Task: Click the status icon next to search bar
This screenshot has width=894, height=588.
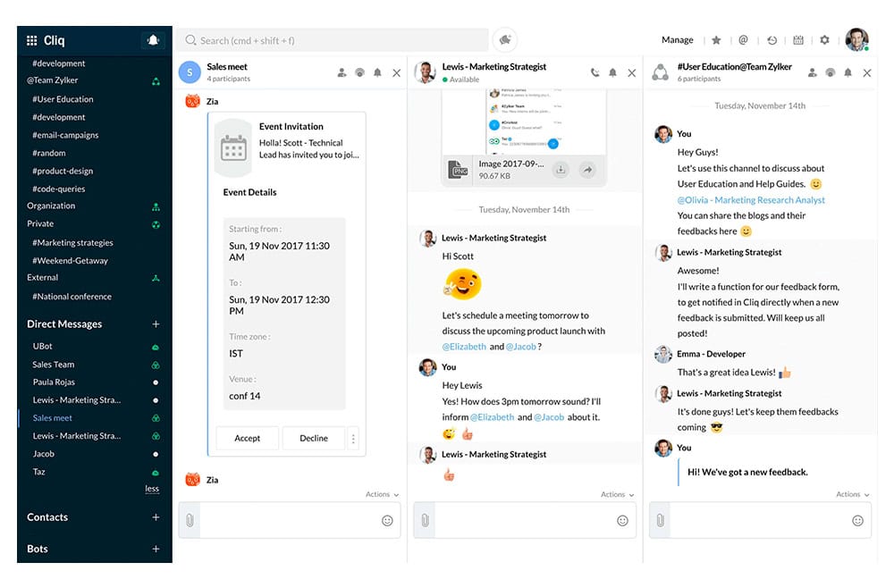Action: pyautogui.click(x=505, y=40)
